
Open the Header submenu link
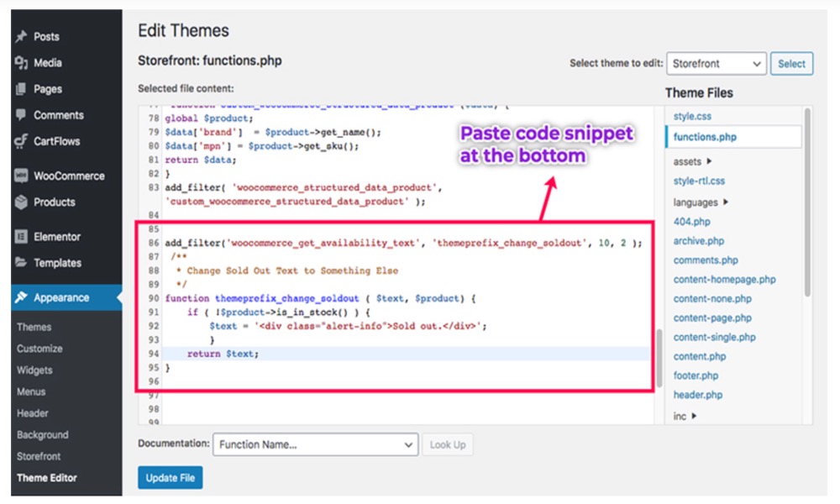32,413
